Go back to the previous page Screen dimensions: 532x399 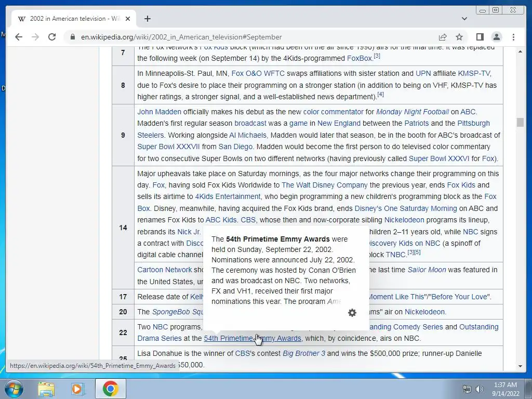(x=19, y=37)
